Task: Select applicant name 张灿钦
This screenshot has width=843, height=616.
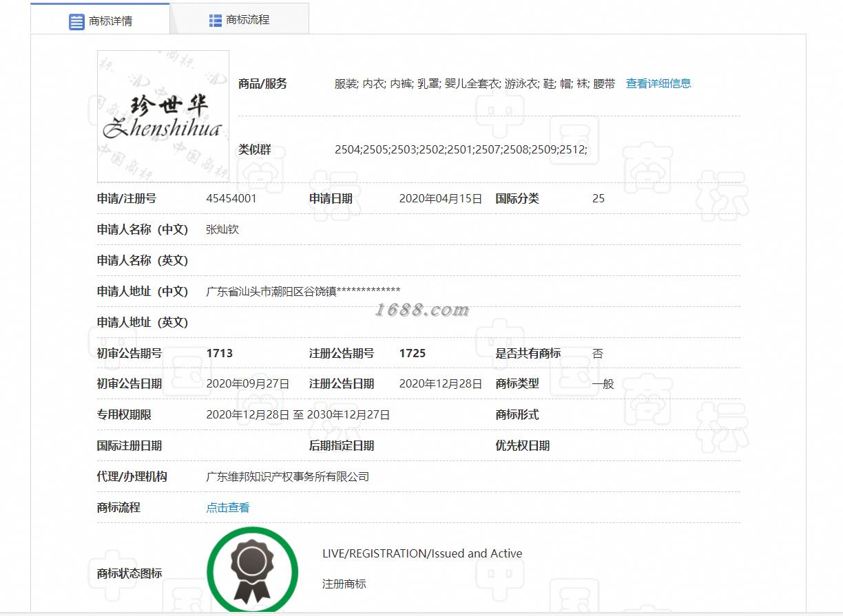Action: pos(222,229)
